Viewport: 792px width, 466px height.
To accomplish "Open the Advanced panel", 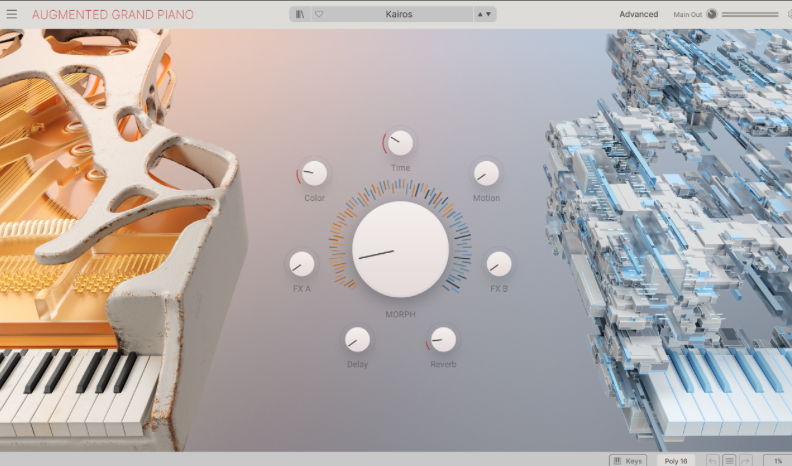I will tap(638, 14).
